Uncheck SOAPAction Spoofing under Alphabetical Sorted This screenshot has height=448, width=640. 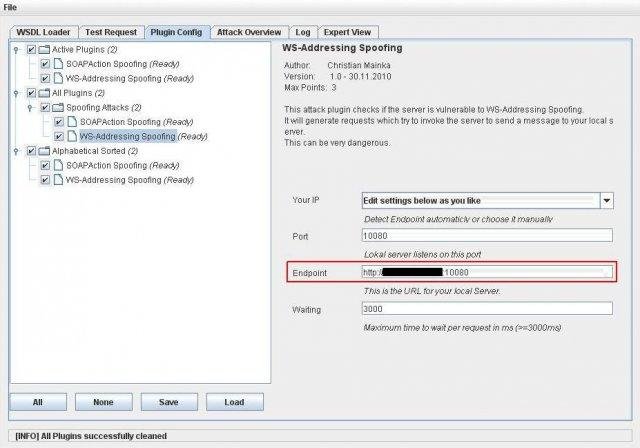pyautogui.click(x=45, y=166)
